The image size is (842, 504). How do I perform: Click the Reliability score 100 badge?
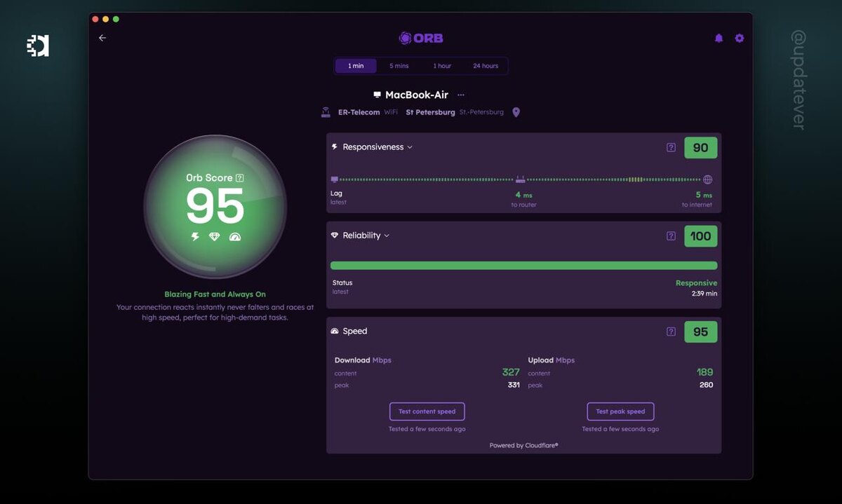[x=701, y=236]
